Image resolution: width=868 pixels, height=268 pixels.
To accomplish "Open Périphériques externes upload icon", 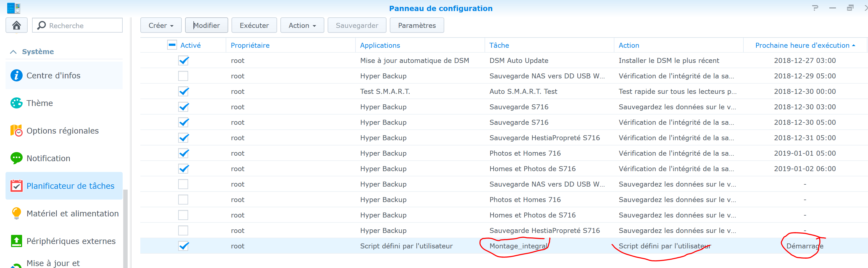I will click(17, 241).
